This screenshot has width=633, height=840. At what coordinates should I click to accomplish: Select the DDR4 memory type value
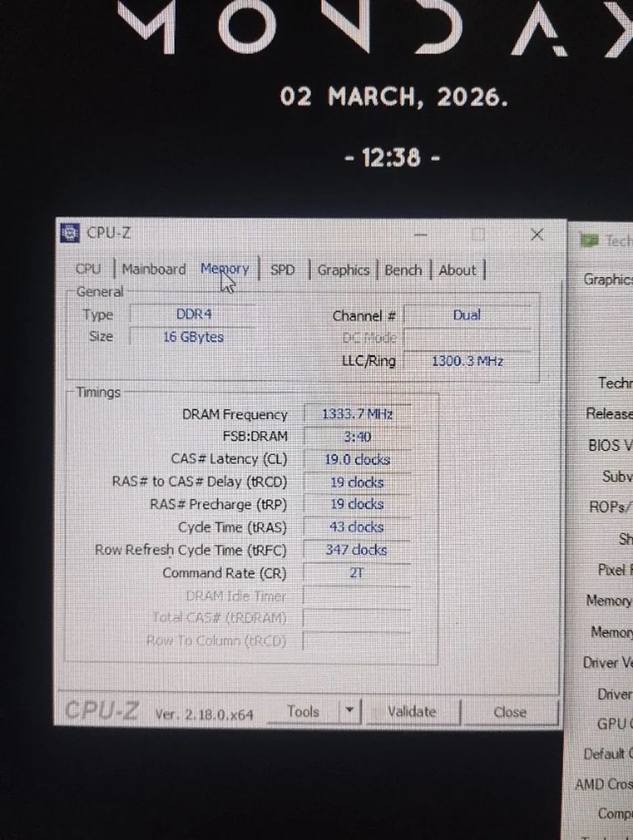[194, 314]
